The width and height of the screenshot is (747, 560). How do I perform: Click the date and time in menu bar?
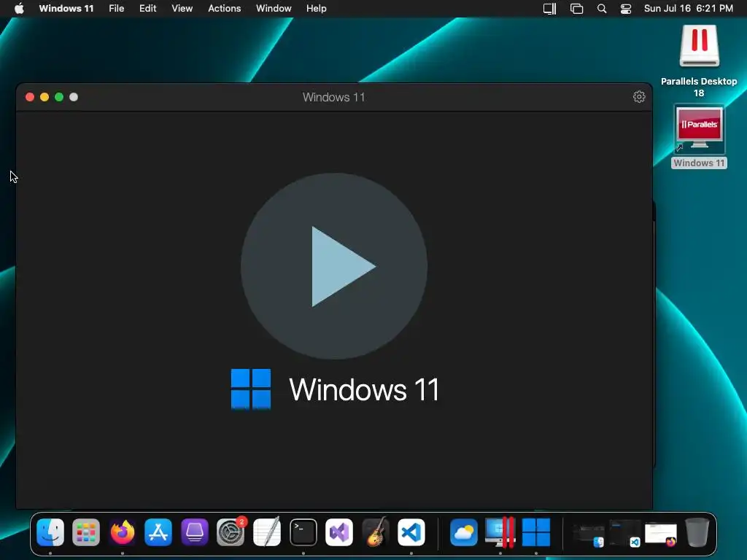[689, 9]
